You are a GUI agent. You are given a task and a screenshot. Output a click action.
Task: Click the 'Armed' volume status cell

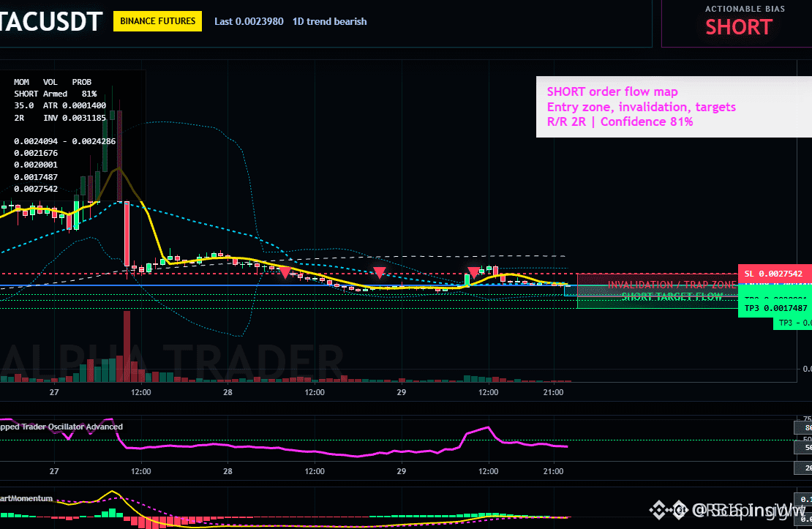(x=55, y=94)
